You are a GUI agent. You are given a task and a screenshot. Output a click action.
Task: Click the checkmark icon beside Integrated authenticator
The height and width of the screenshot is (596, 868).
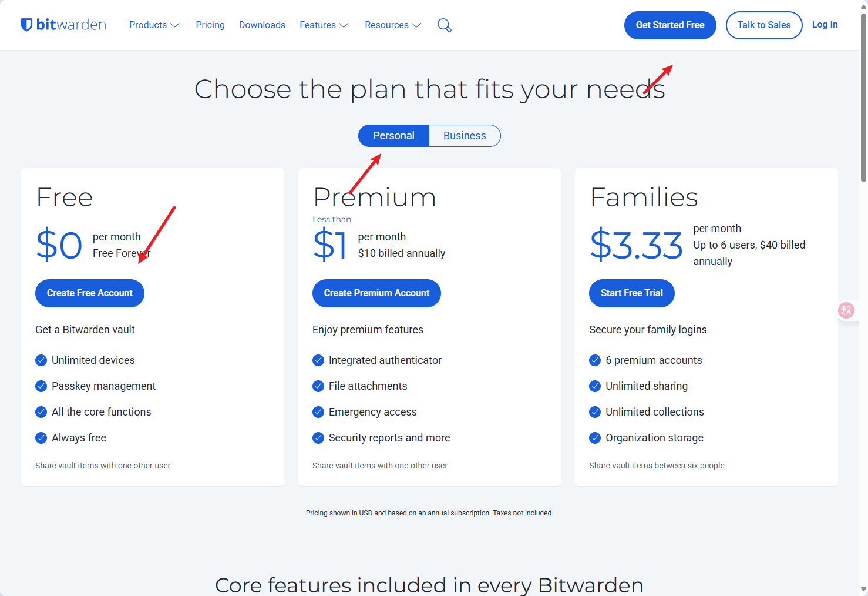tap(318, 360)
